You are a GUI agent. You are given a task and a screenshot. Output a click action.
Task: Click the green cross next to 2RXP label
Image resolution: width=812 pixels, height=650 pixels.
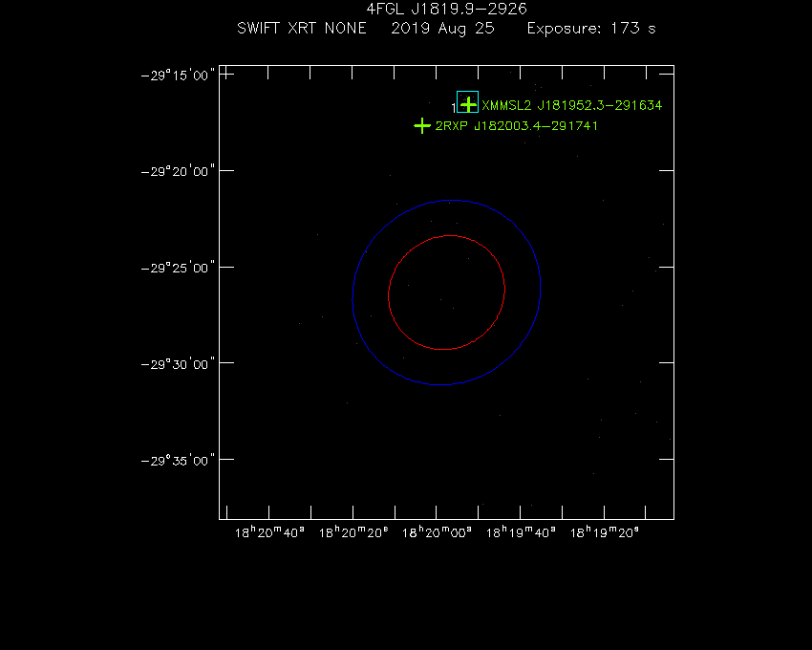pyautogui.click(x=422, y=125)
